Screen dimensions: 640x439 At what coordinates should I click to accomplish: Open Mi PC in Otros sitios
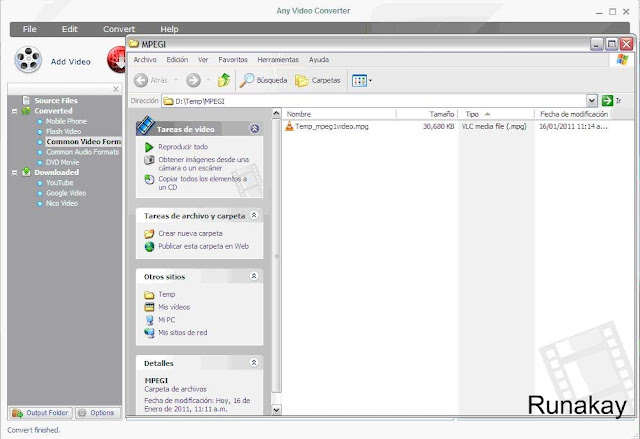pyautogui.click(x=167, y=320)
